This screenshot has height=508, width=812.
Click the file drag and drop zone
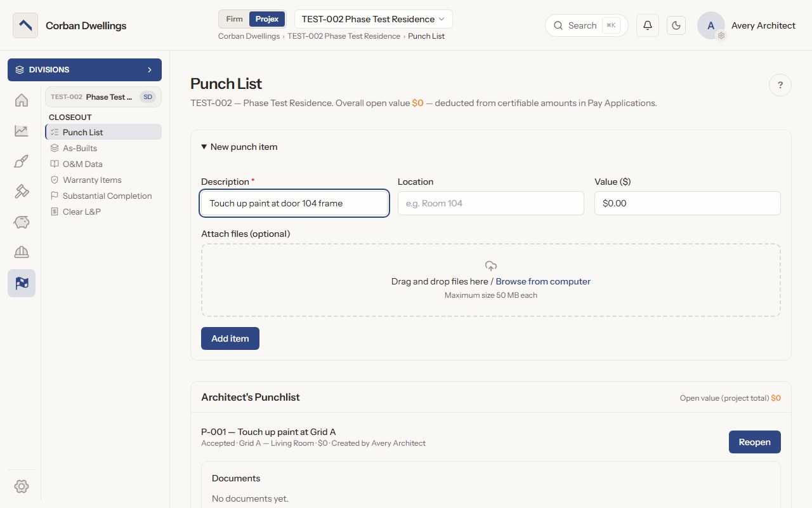click(x=491, y=280)
